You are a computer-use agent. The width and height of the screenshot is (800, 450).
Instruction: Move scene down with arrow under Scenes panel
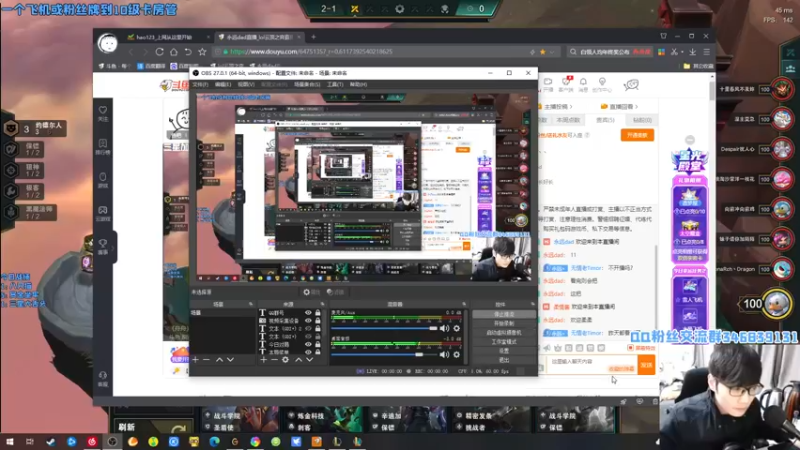[231, 360]
